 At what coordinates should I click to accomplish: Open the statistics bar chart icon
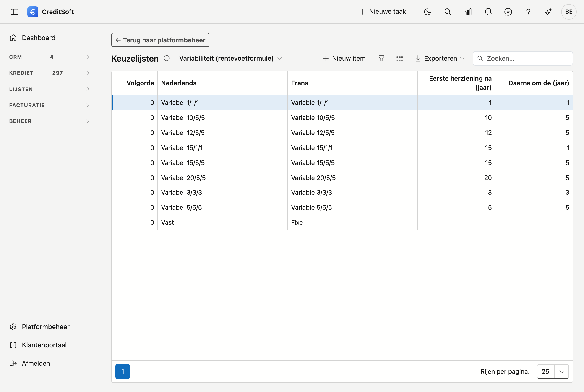coord(468,12)
